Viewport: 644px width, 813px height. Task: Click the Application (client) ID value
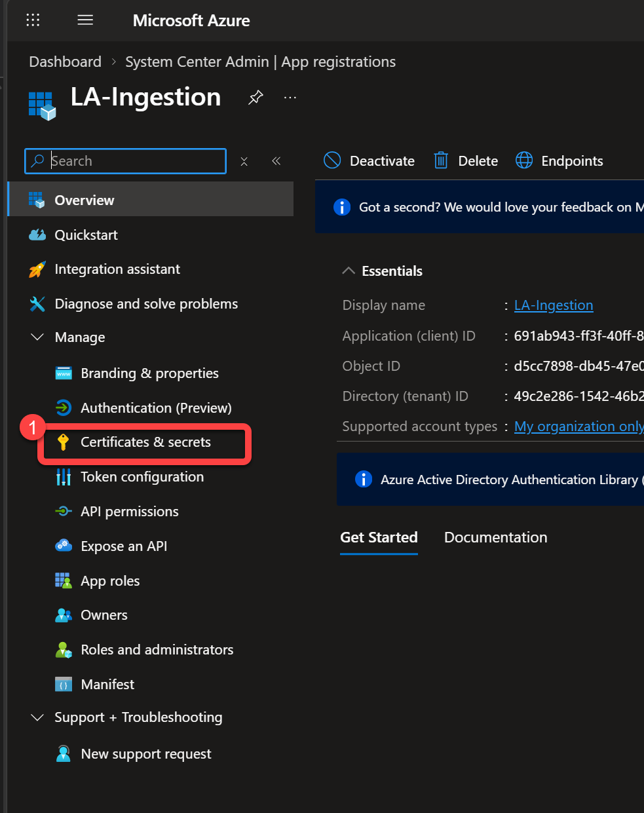click(578, 336)
